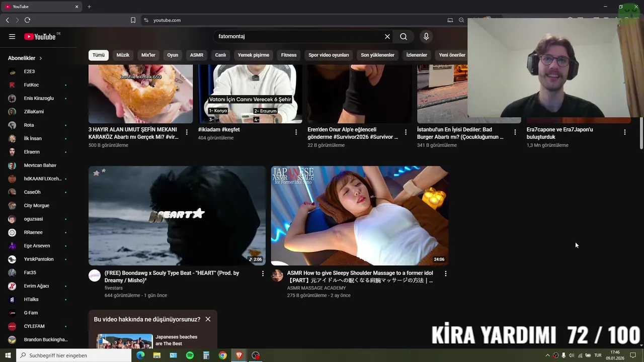The height and width of the screenshot is (362, 644).
Task: Open the Calculator app from the taskbar
Action: click(206, 355)
